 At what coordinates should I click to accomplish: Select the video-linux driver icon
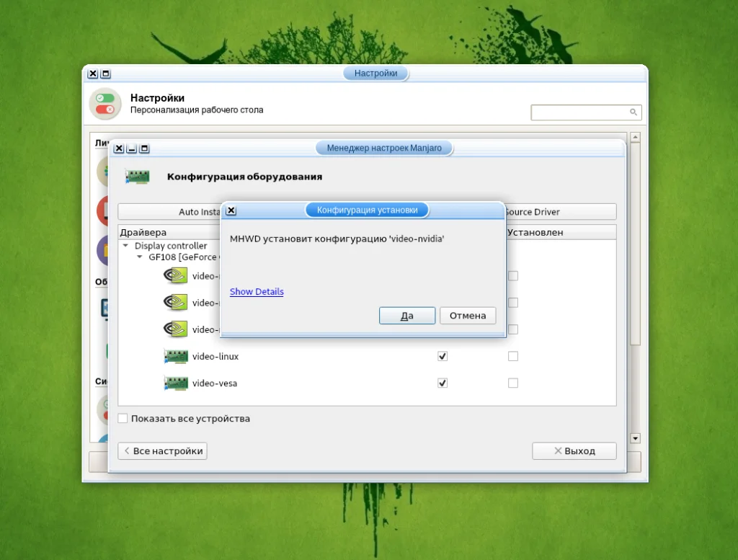pos(176,356)
